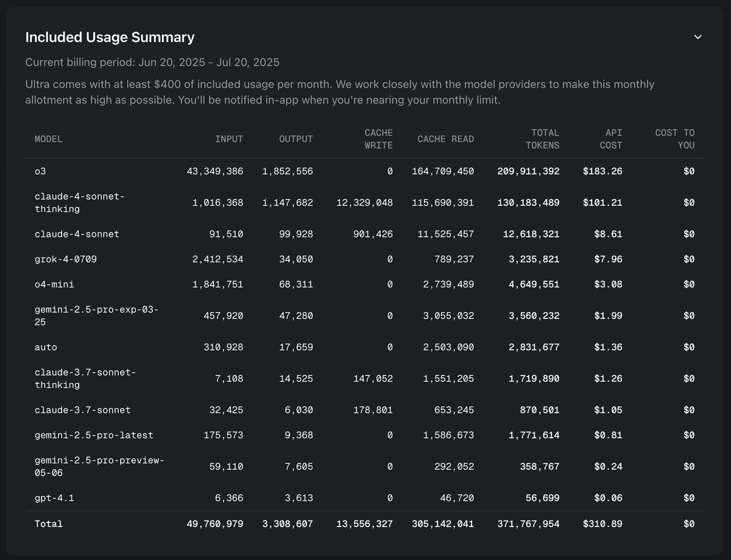This screenshot has height=560, width=731.
Task: Click the Total row label
Action: point(49,523)
